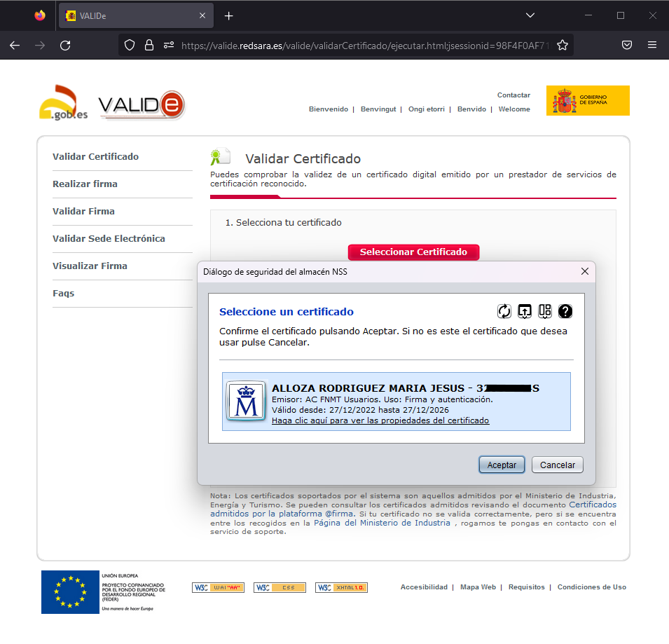Close the NSS security dialog
Image resolution: width=669 pixels, height=644 pixels.
[x=585, y=272]
